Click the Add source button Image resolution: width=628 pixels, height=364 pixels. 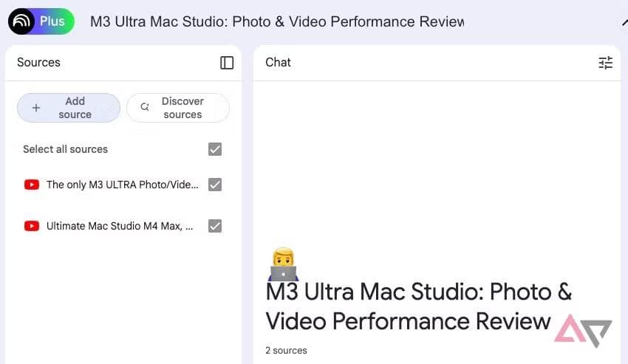tap(69, 108)
